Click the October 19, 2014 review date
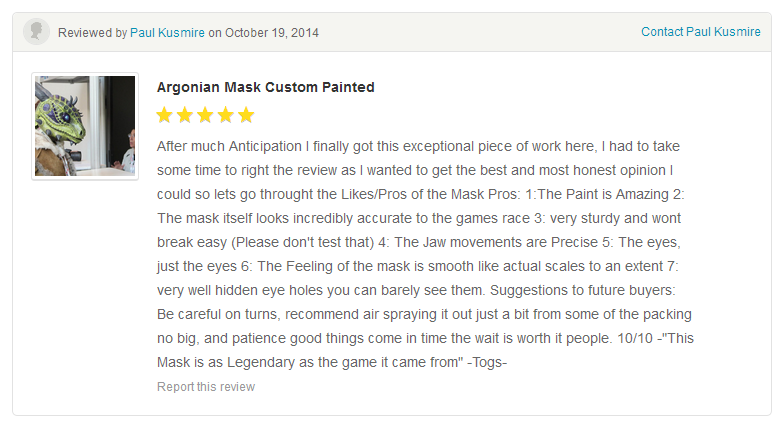Viewport: 780px width, 427px height. point(272,33)
